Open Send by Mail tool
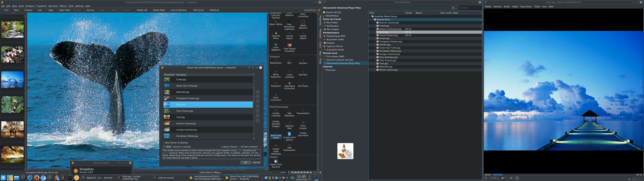 (289, 125)
